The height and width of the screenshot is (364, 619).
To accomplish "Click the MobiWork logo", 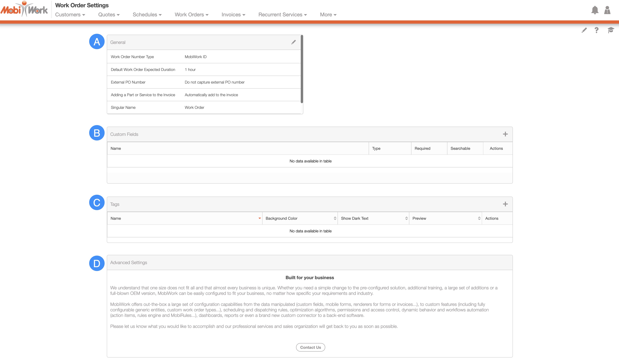I will coord(24,9).
